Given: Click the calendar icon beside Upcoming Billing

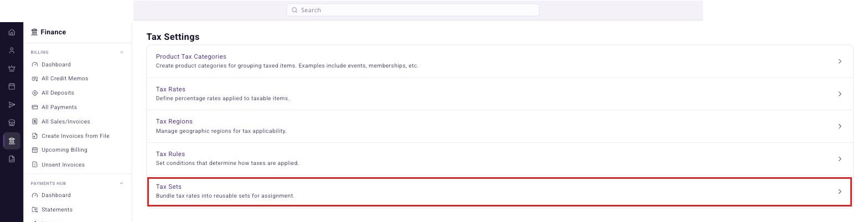Looking at the screenshot, I should coord(35,150).
